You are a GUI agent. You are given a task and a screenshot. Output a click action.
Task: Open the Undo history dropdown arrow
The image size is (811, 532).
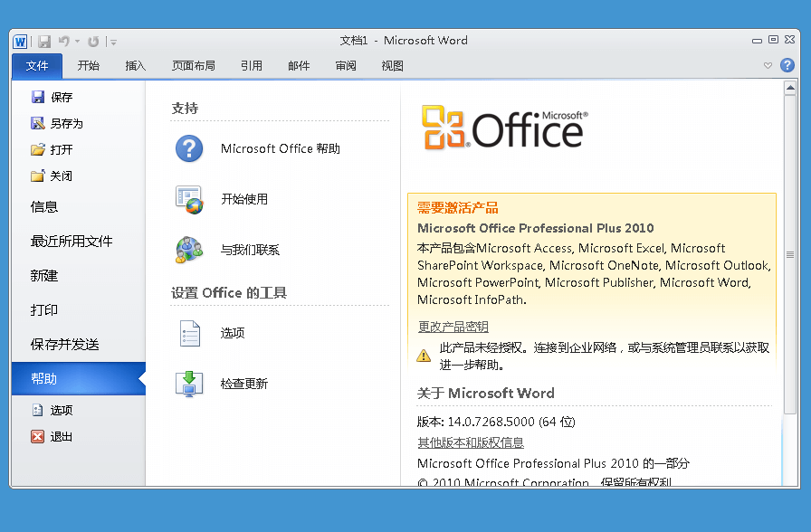click(x=78, y=42)
